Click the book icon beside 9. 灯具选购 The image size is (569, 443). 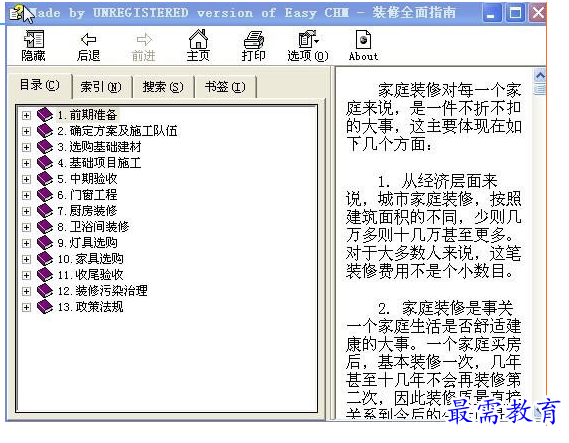[45, 242]
